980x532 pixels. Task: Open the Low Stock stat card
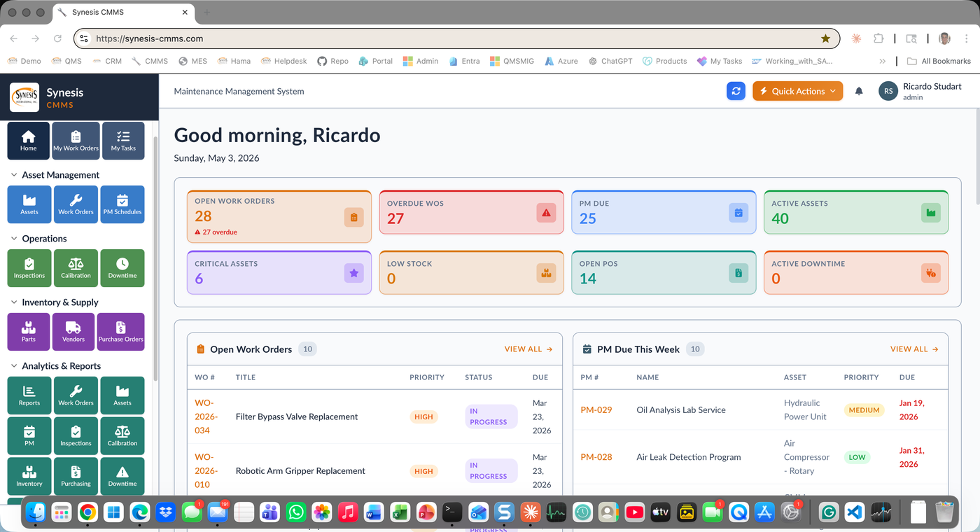click(x=472, y=272)
